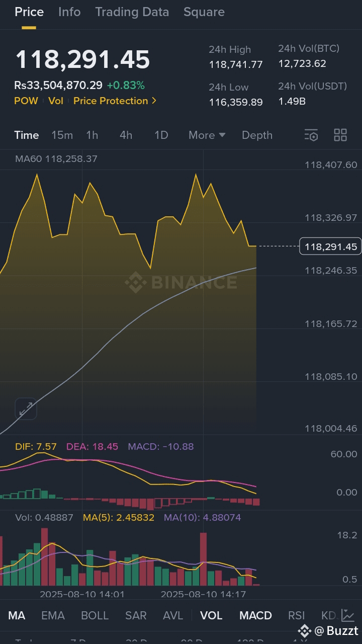
Task: Click the 118,004.46 price axis label
Action: [331, 429]
